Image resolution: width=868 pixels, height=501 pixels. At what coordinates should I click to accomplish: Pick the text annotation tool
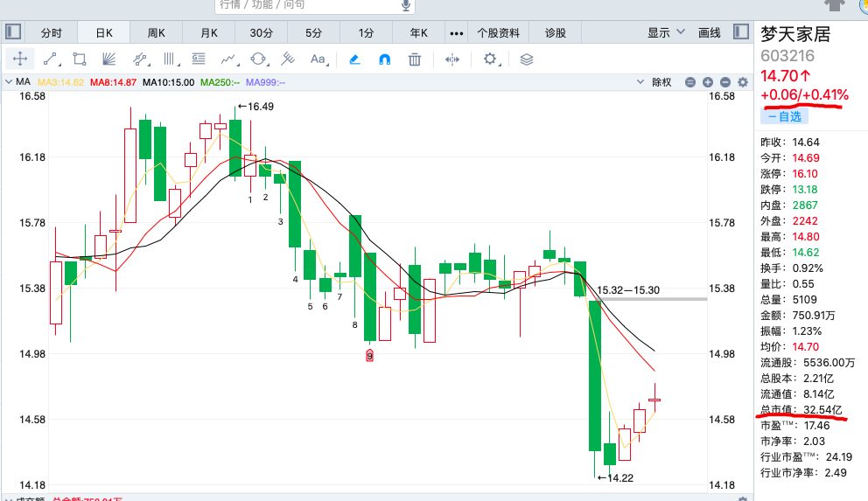318,59
